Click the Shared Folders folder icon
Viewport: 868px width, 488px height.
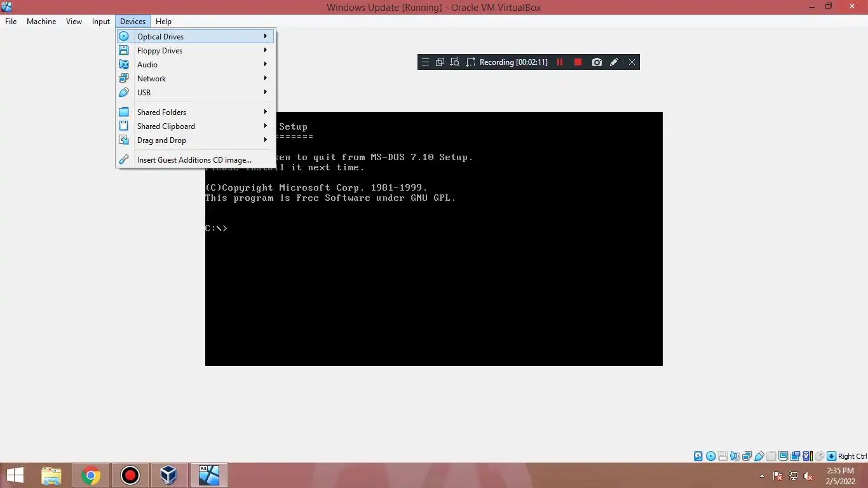pos(124,112)
